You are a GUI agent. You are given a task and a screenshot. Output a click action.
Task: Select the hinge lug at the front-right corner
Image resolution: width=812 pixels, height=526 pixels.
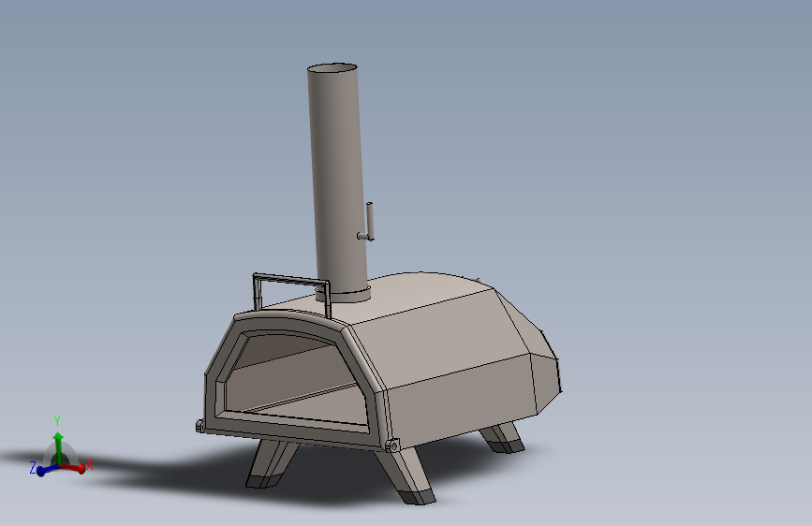click(392, 446)
